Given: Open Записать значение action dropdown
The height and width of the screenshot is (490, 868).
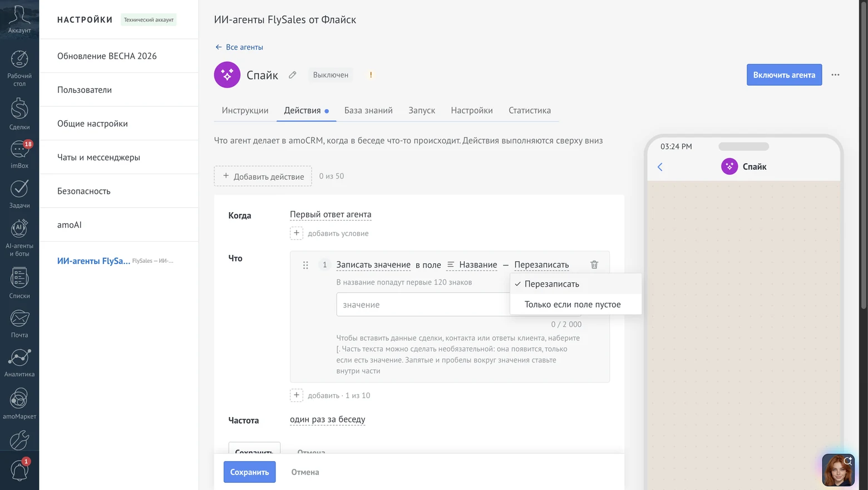Looking at the screenshot, I should point(373,264).
